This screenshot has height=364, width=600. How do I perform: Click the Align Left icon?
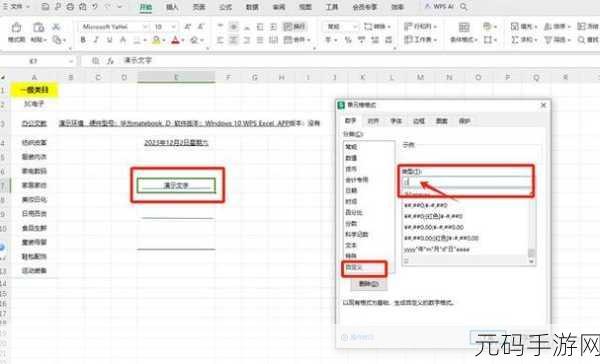tap(220, 39)
